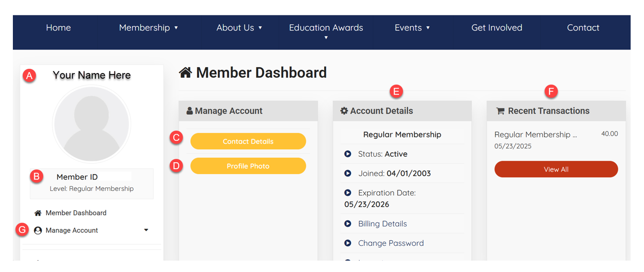Click View All recent transactions button

click(x=556, y=169)
